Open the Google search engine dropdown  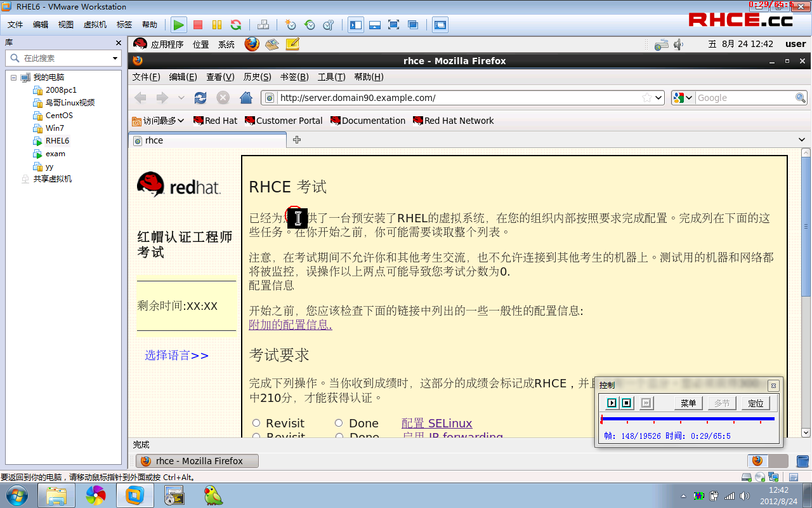[x=689, y=98]
